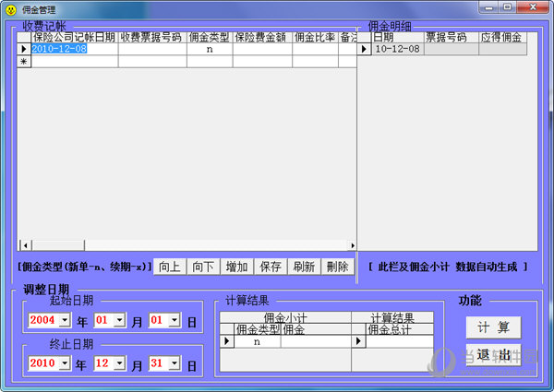Click the 佣金类型 column header in 收费记帐
The width and height of the screenshot is (554, 392).
click(x=210, y=37)
